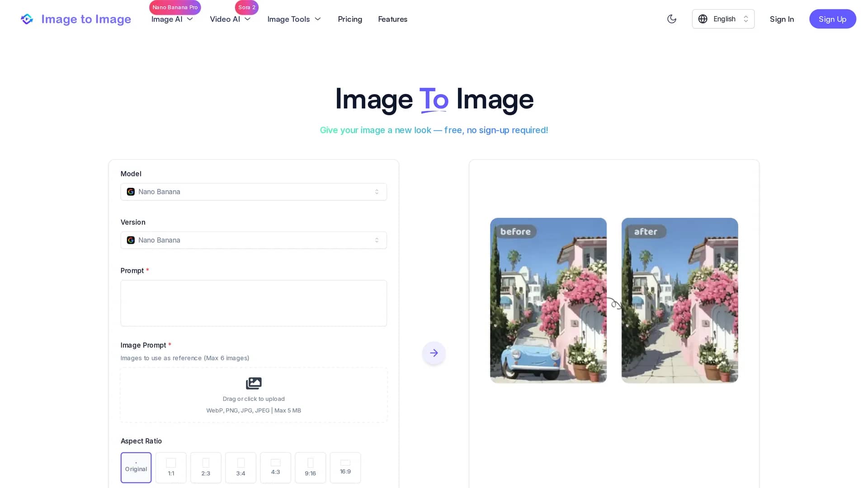Click the Version dropdown arrows
Image resolution: width=868 pixels, height=488 pixels.
(x=377, y=240)
